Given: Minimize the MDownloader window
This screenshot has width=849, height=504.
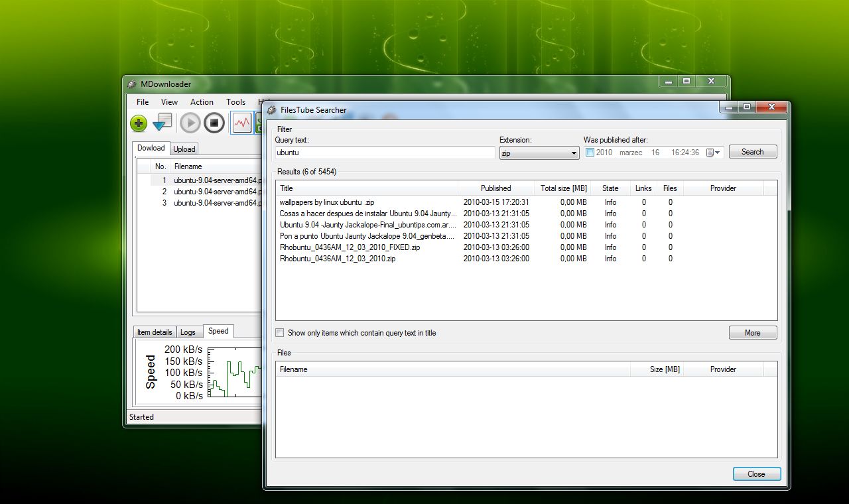Looking at the screenshot, I should click(x=668, y=81).
